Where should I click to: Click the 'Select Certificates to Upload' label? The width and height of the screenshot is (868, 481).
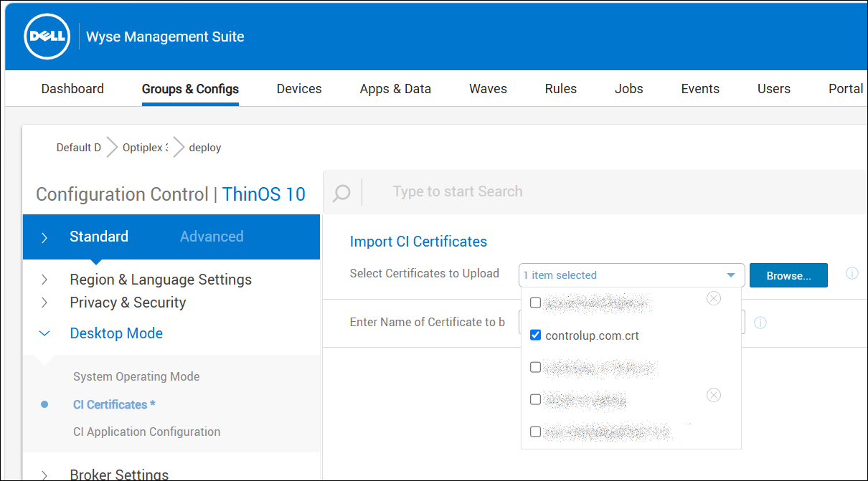pyautogui.click(x=425, y=273)
